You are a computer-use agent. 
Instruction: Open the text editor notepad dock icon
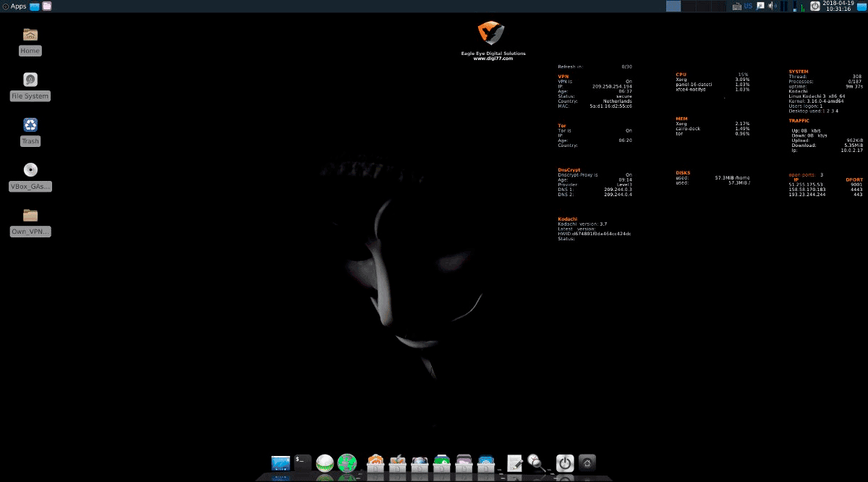point(515,462)
